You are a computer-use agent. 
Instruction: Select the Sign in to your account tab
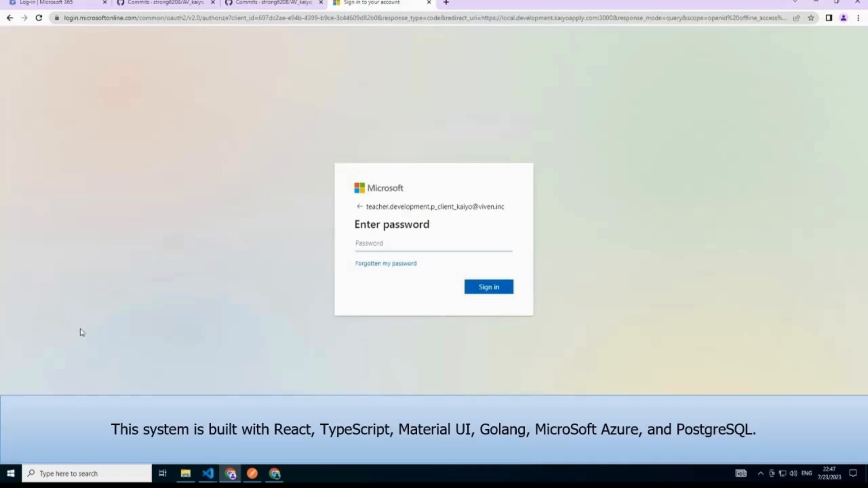pos(381,3)
